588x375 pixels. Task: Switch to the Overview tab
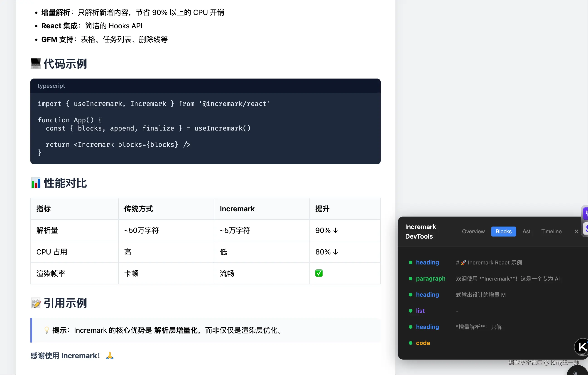473,231
